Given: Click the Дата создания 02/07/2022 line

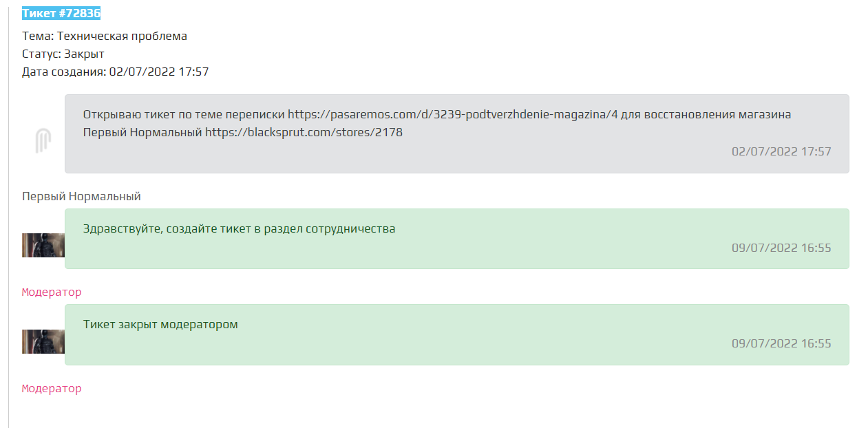Looking at the screenshot, I should pos(116,72).
